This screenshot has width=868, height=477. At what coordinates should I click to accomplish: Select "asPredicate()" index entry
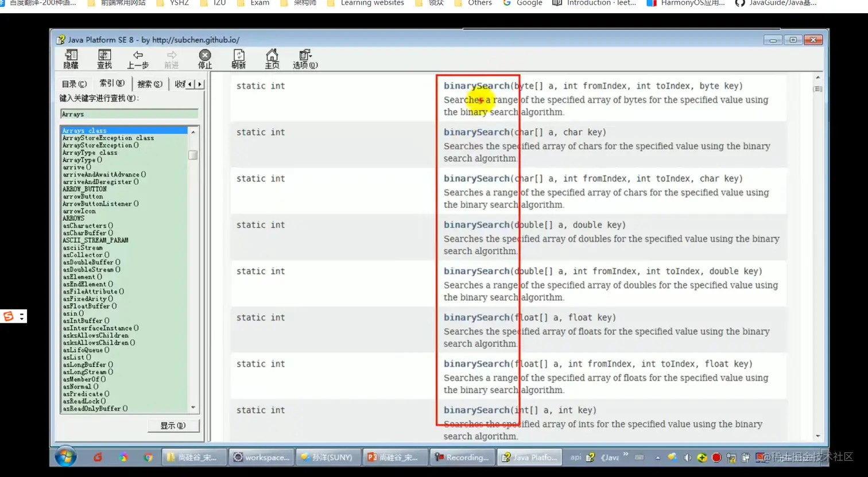(x=86, y=394)
